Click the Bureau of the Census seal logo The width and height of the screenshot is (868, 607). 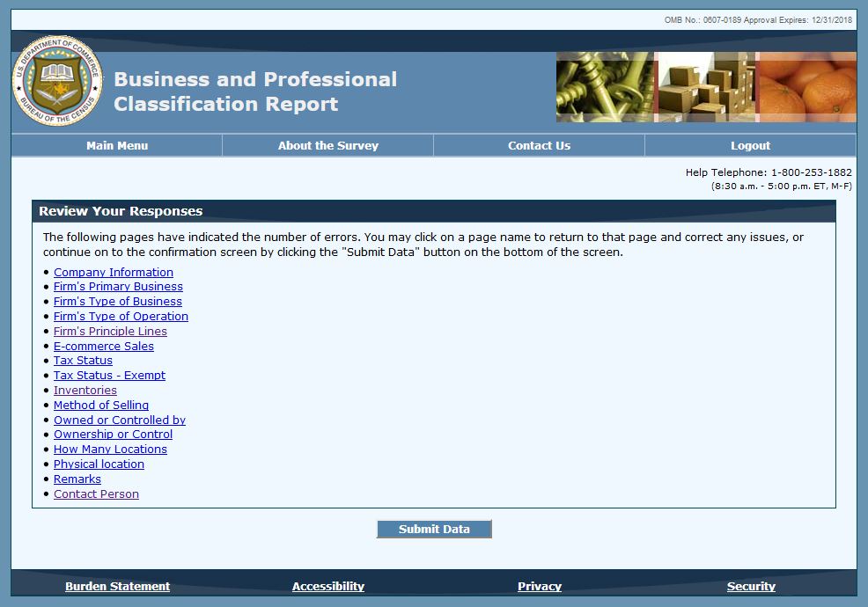point(57,81)
